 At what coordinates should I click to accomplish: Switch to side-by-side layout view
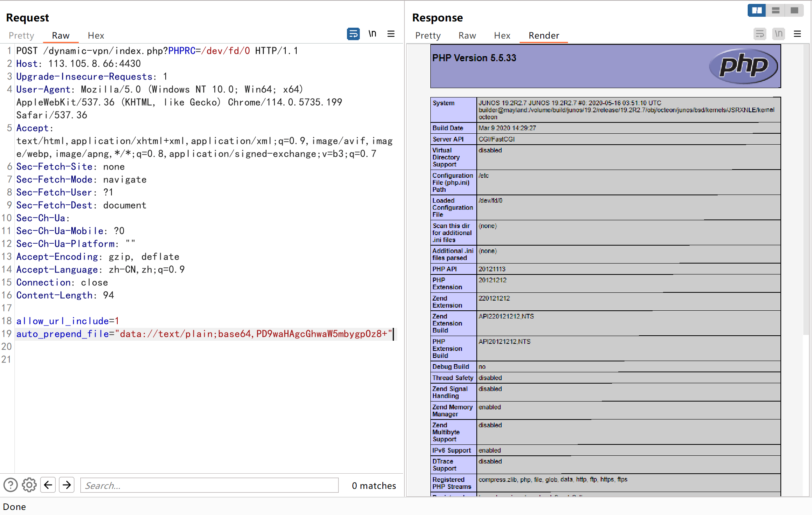point(757,11)
